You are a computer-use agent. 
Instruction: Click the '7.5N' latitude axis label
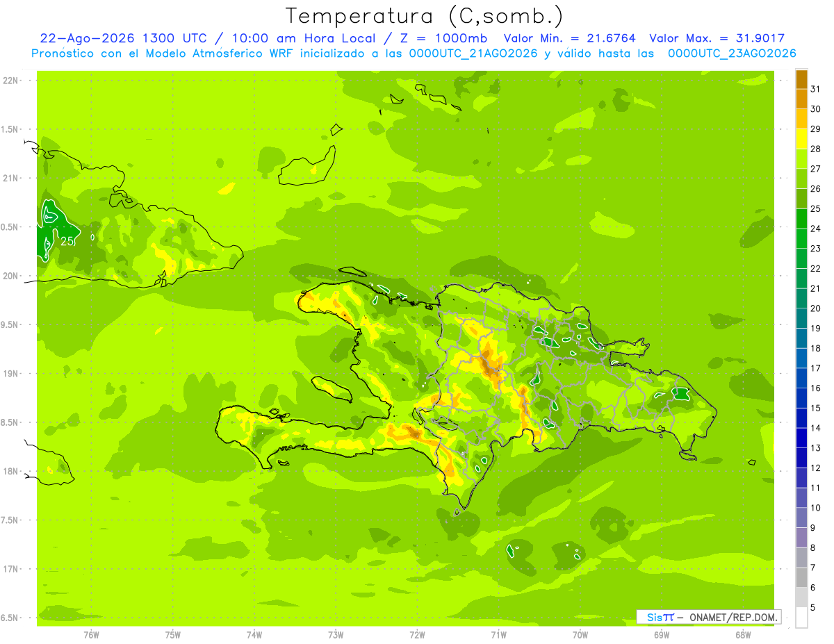(x=10, y=520)
